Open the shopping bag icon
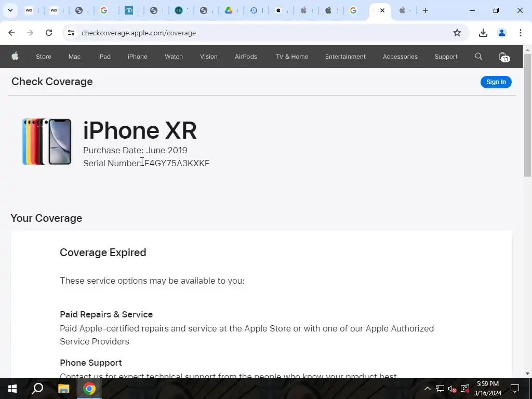 503,57
